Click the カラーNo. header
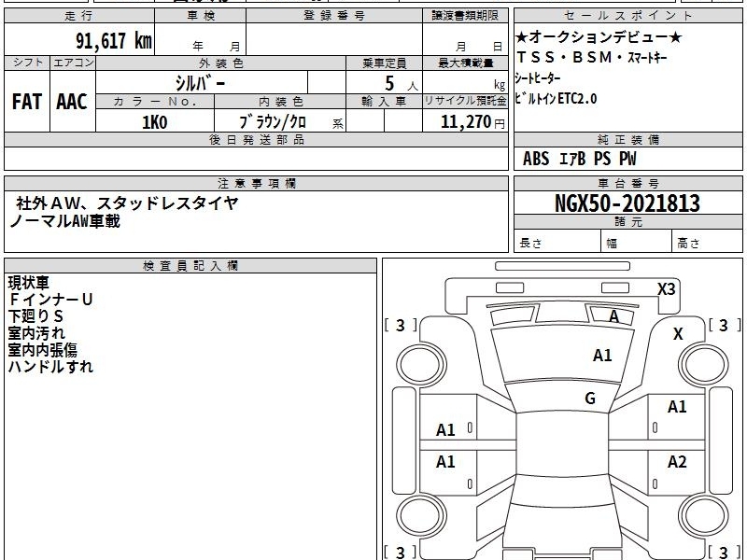The height and width of the screenshot is (560, 747). [x=155, y=102]
